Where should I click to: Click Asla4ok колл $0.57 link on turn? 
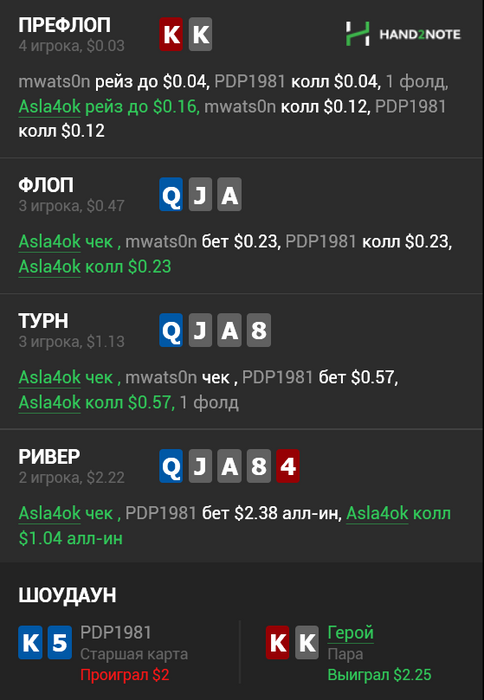[x=50, y=403]
